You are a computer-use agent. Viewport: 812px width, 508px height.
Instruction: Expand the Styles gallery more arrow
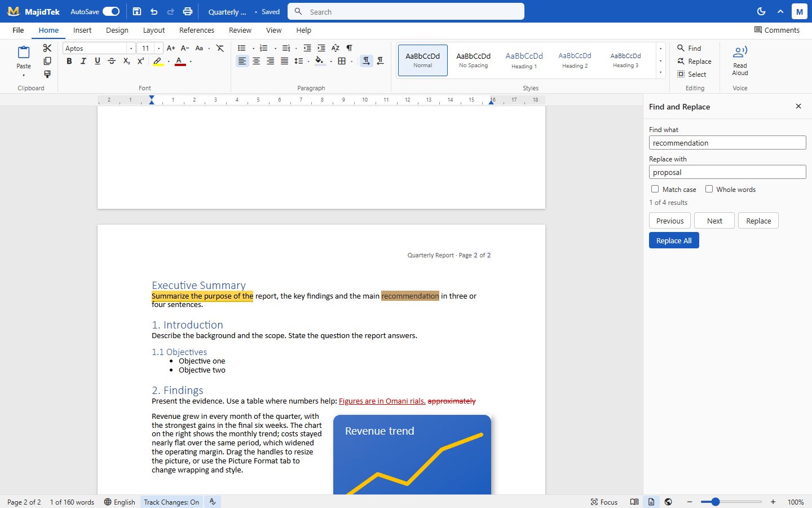click(x=660, y=72)
